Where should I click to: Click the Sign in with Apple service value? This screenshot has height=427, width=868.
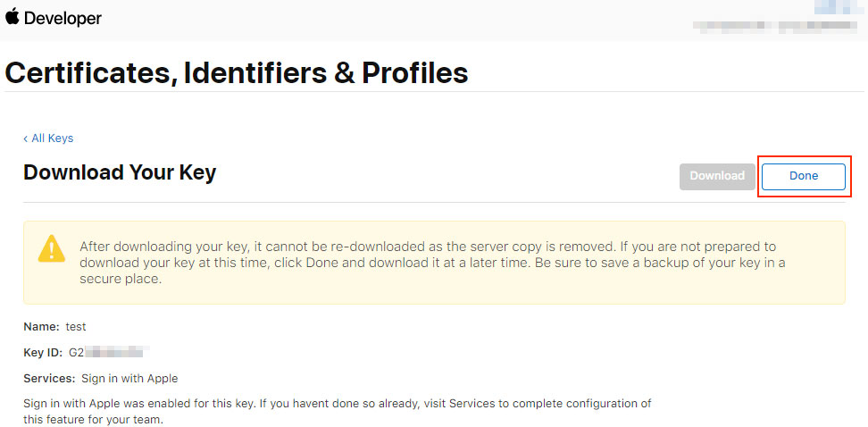[129, 379]
